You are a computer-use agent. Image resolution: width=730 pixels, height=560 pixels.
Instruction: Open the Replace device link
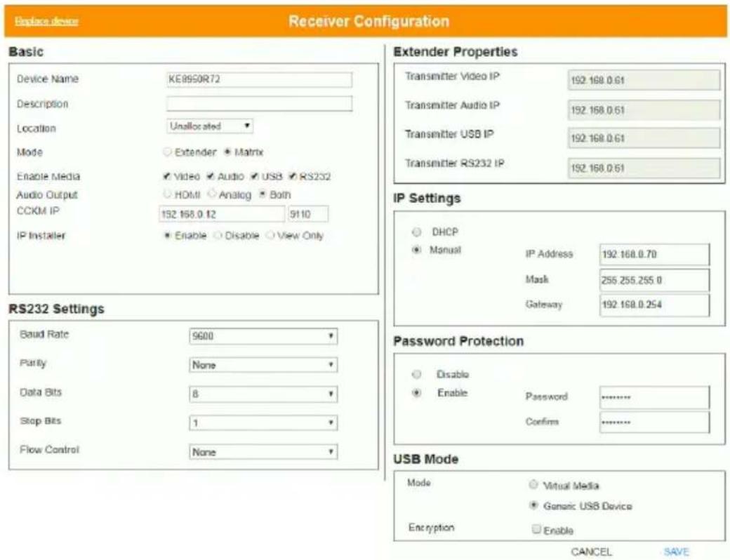tap(46, 21)
